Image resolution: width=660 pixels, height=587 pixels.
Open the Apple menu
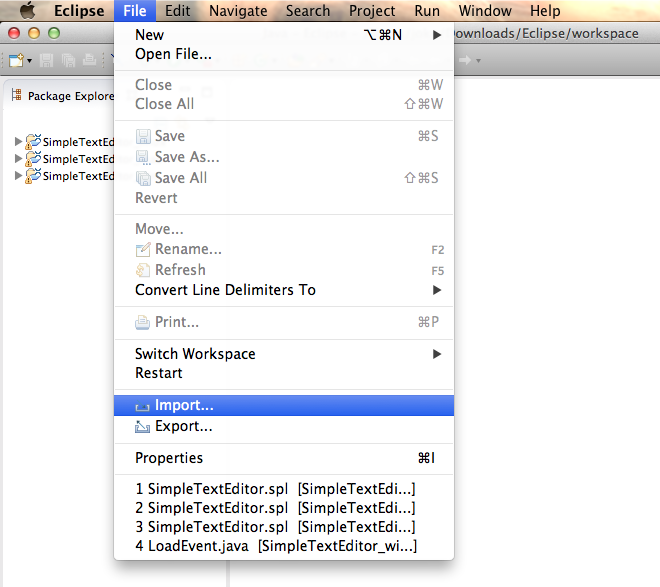(x=28, y=11)
